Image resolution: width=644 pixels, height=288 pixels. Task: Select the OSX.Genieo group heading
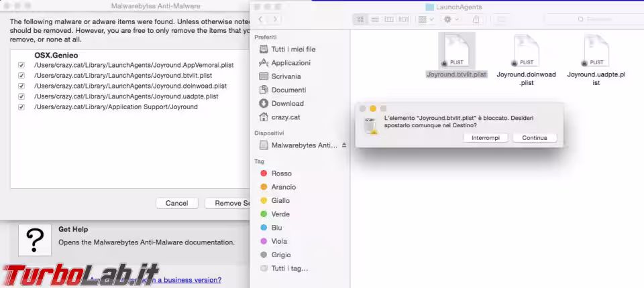[x=56, y=56]
